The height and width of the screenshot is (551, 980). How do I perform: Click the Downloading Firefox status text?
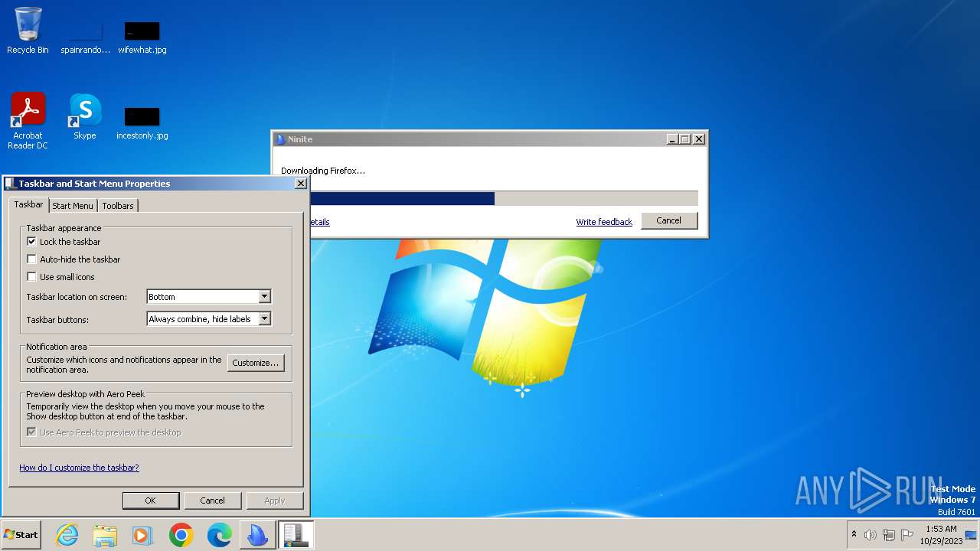click(323, 171)
